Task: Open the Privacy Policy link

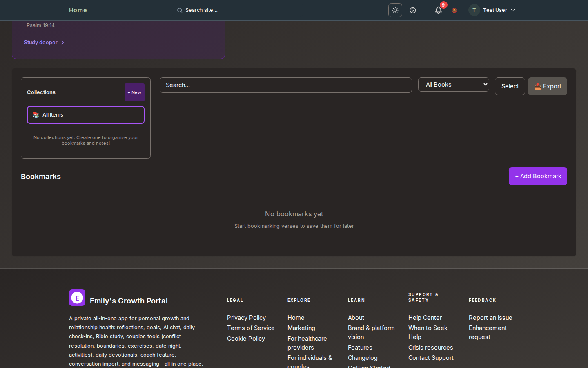Action: tap(246, 318)
